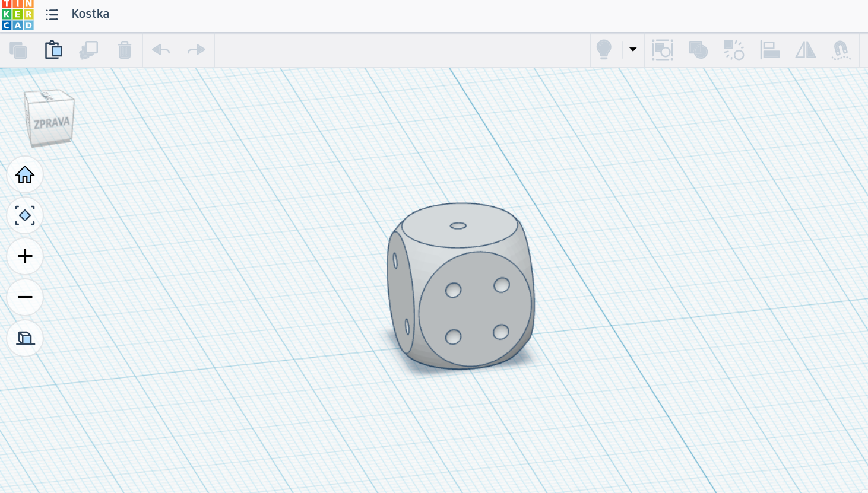Toggle orthographic perspective view button

25,338
